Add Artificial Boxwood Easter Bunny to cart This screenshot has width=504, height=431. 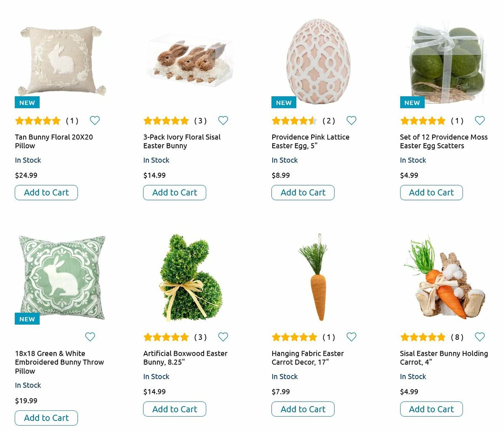[175, 409]
